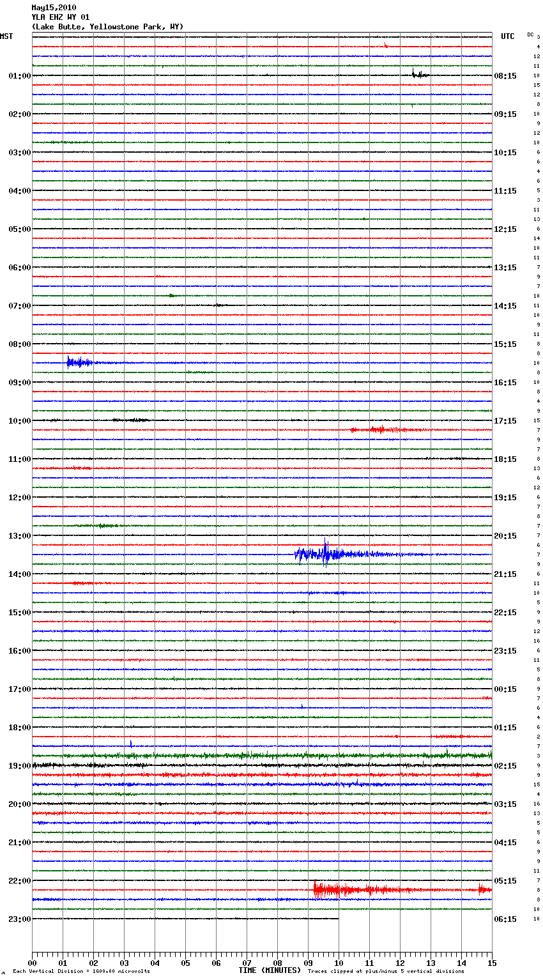Click the 00 minute tick label
543x980 pixels.
[32, 963]
